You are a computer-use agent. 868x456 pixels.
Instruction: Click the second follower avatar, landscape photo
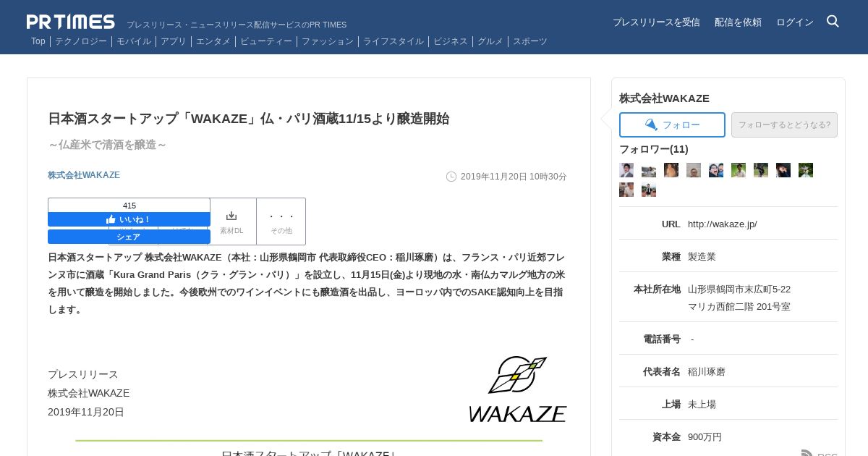[x=649, y=170]
